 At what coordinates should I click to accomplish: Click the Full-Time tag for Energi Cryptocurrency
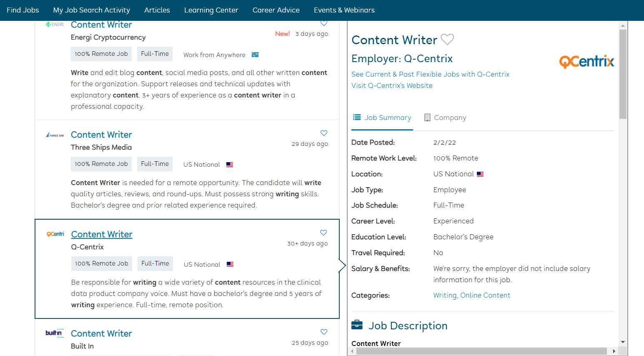tap(155, 54)
